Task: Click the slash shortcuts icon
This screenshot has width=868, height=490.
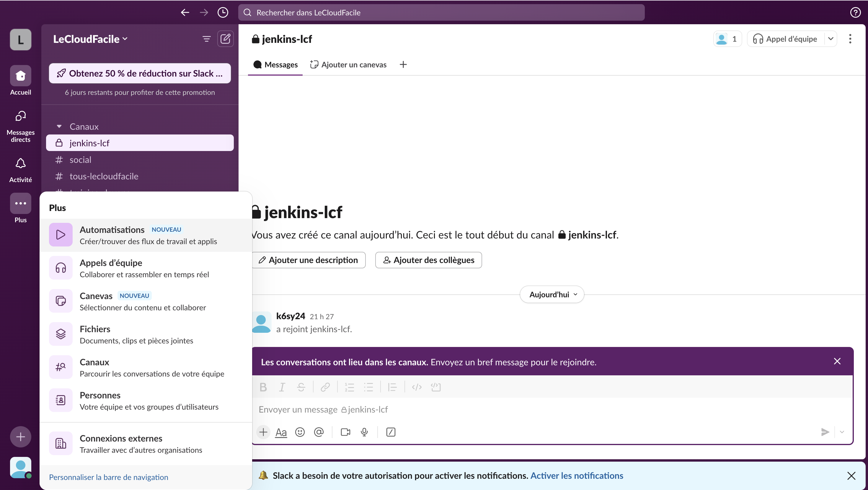Action: (x=391, y=432)
